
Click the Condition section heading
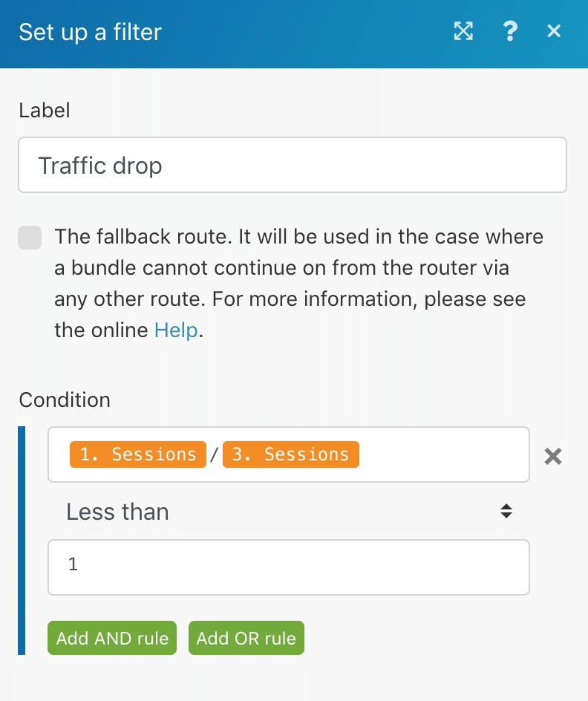click(x=65, y=400)
